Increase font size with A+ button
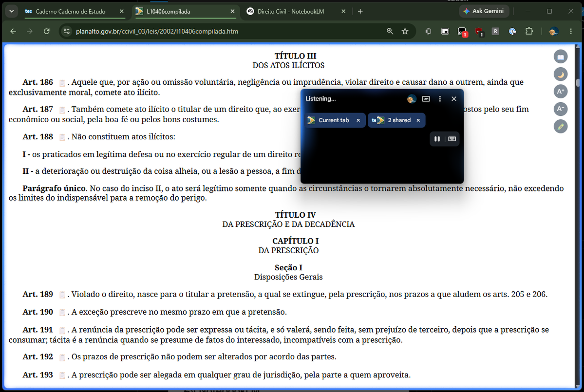The width and height of the screenshot is (584, 392). point(561,92)
